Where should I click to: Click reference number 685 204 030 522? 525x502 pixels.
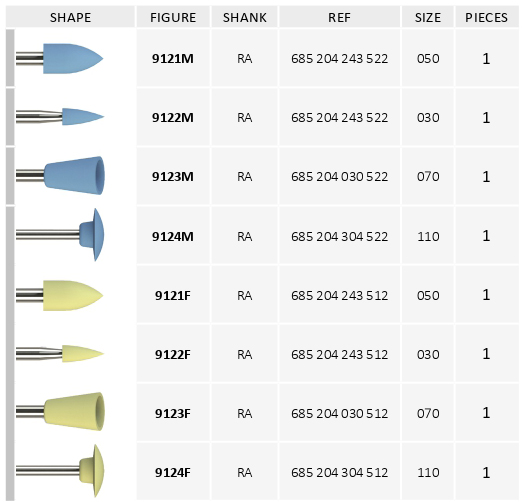click(x=340, y=176)
